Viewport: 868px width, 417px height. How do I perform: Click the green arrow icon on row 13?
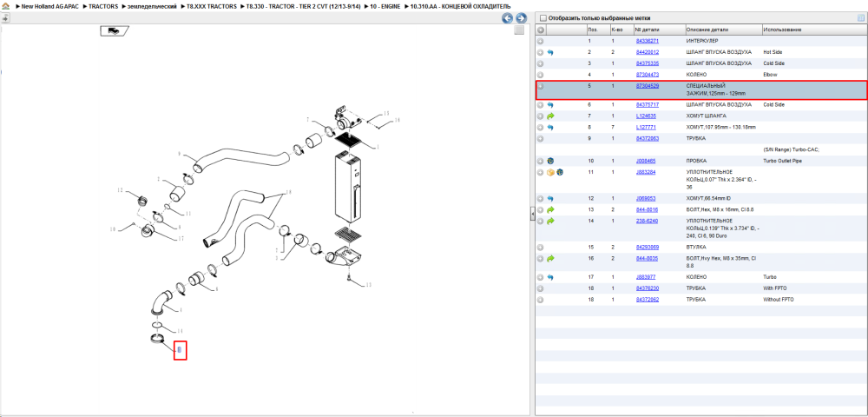[x=550, y=210]
